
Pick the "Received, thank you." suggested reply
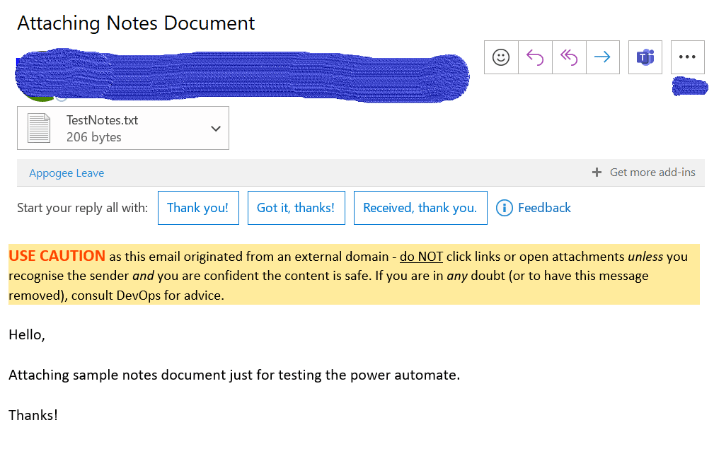(420, 208)
